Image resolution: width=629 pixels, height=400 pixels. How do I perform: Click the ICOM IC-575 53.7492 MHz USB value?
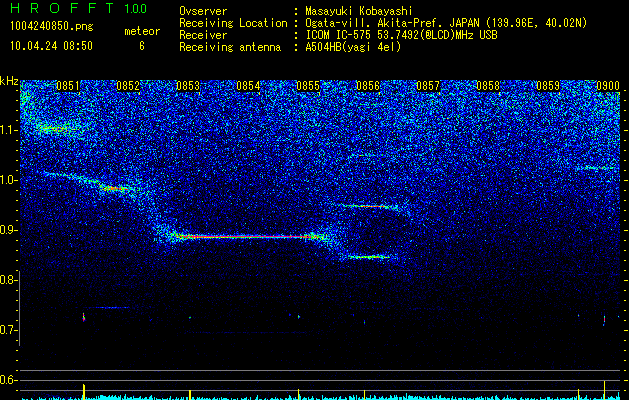(401, 35)
